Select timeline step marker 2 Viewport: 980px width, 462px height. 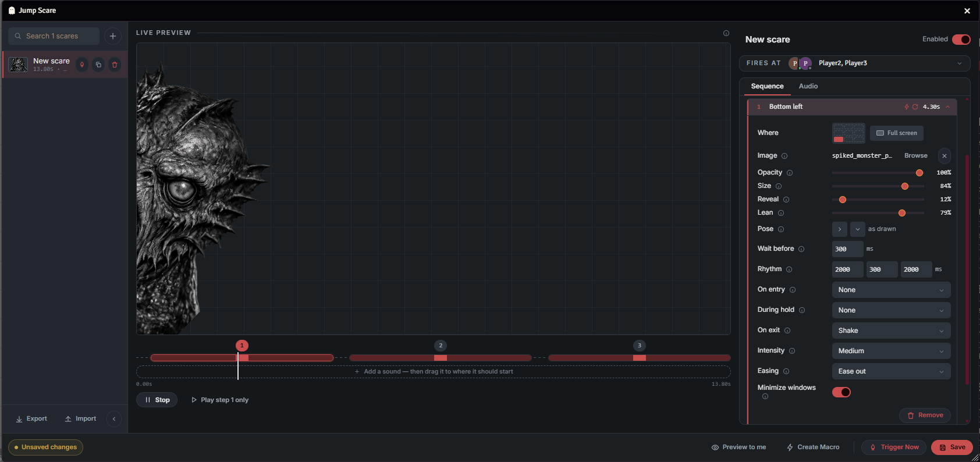click(441, 346)
